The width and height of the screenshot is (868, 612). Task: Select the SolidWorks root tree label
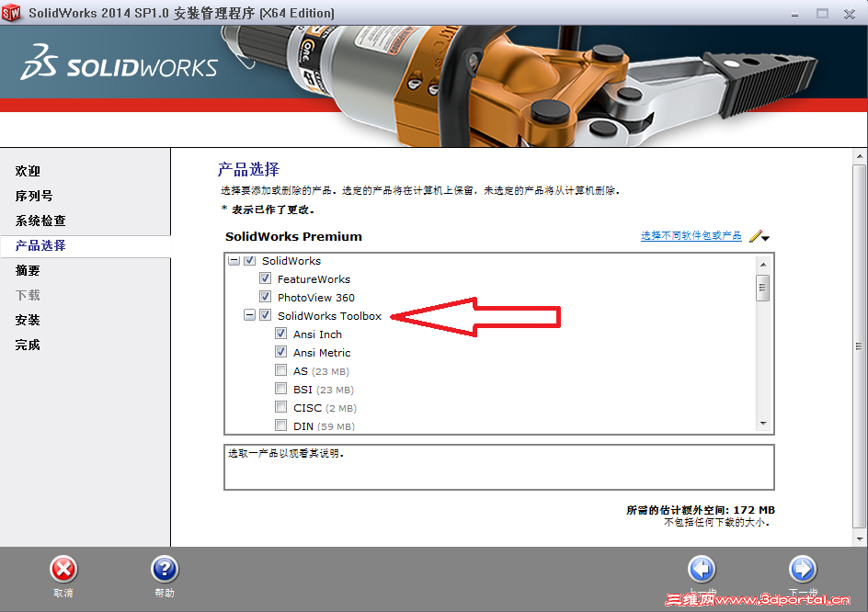291,261
